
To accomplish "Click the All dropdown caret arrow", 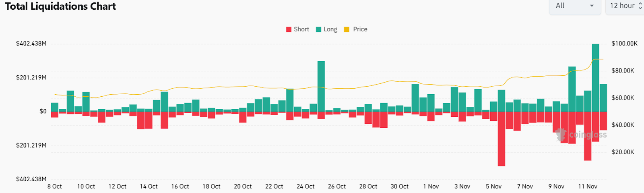I will point(592,6).
